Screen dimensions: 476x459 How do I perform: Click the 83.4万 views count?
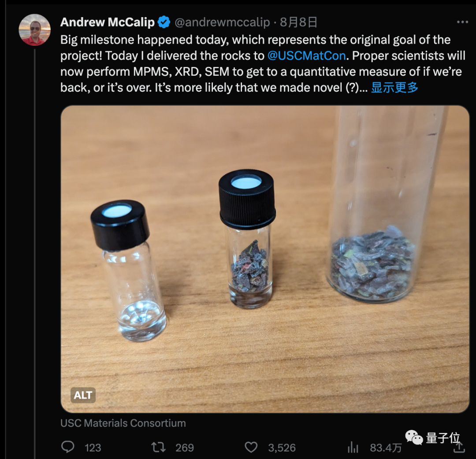[386, 448]
